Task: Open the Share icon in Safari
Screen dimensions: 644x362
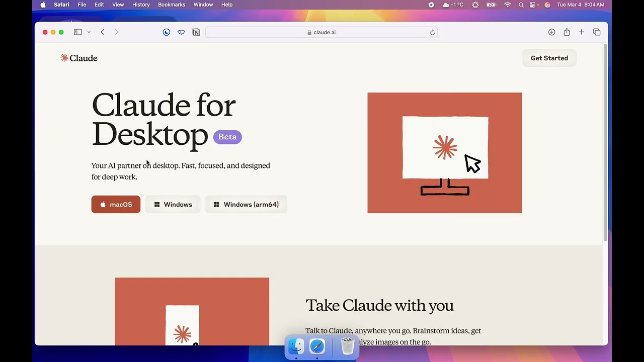Action: pos(567,32)
